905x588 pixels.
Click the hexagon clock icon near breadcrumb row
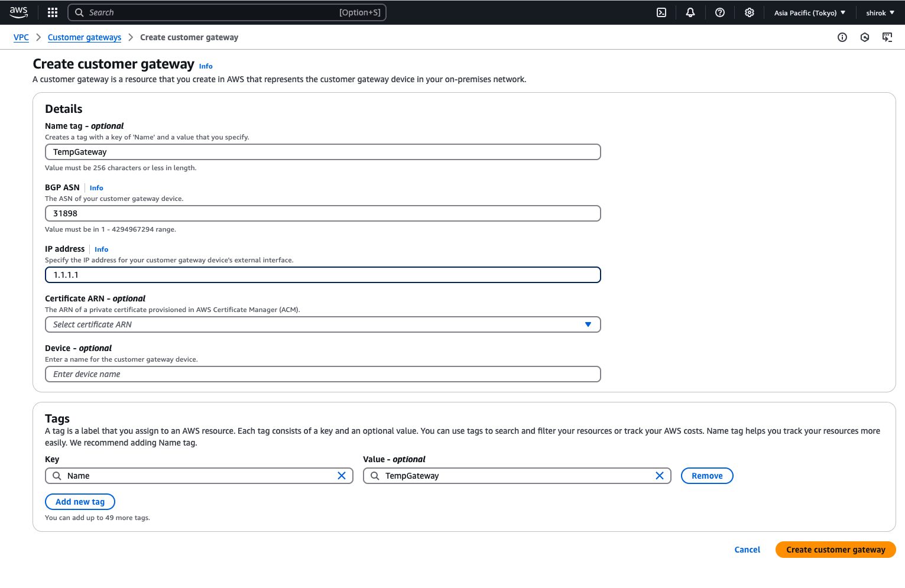[x=865, y=37]
